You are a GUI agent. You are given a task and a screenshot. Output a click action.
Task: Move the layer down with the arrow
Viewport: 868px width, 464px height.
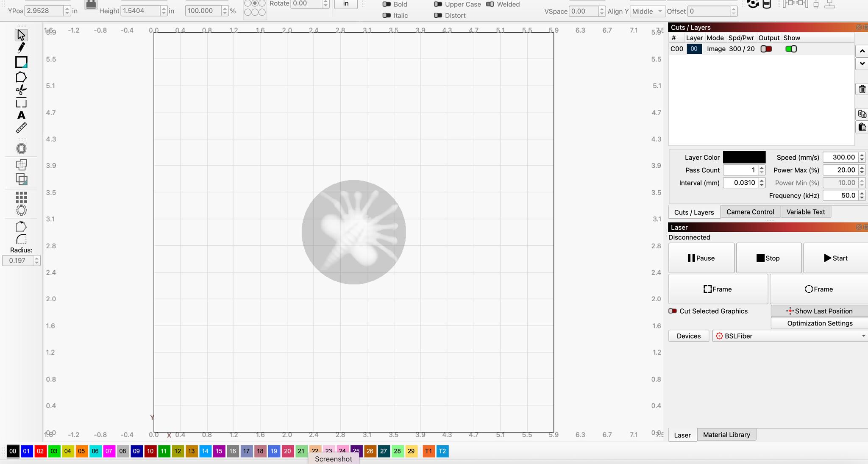(x=862, y=64)
